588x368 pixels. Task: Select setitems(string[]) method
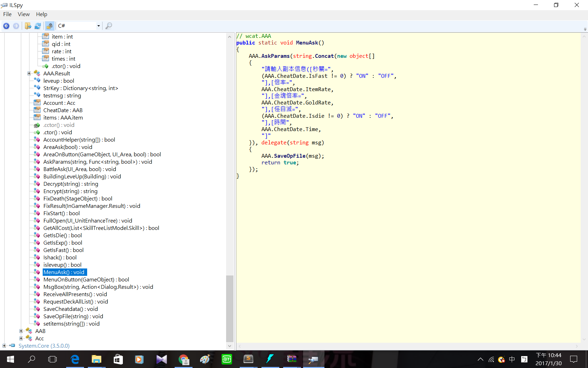coord(71,324)
